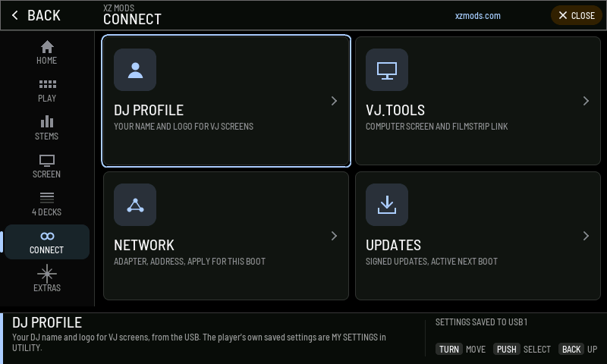607x364 pixels.
Task: Click the XZ MODS header label
Action: (x=119, y=8)
